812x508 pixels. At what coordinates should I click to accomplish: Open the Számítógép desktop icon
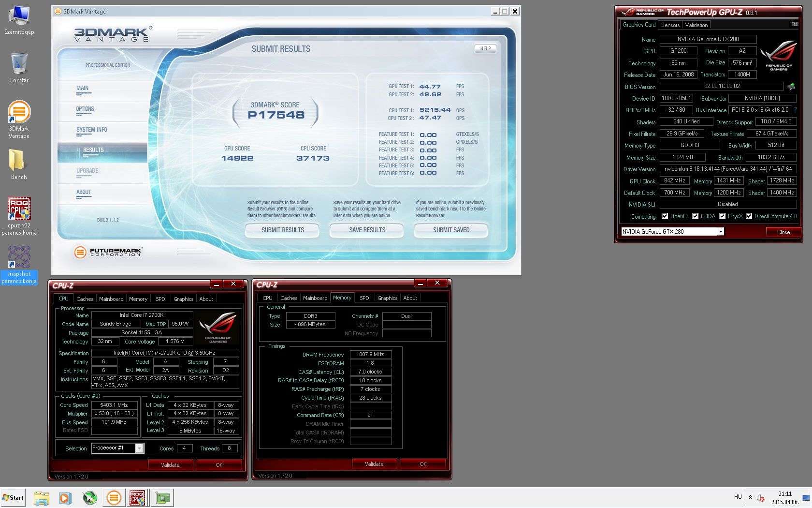tap(19, 20)
